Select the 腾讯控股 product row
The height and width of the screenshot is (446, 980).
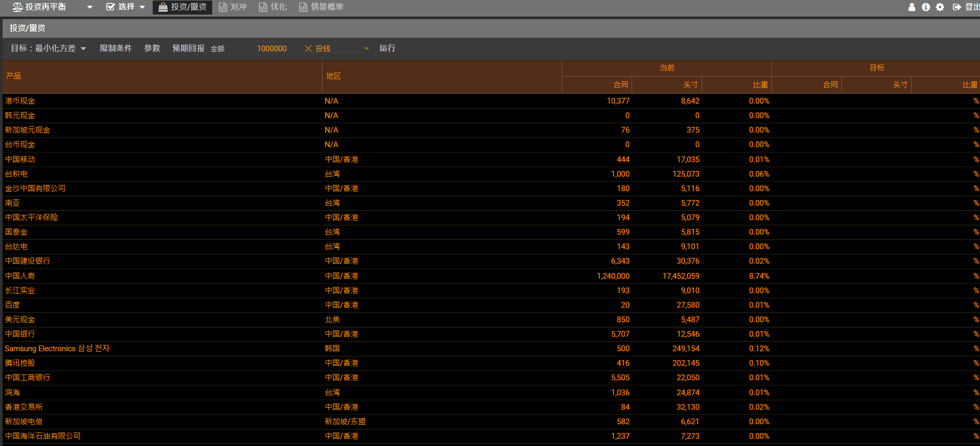point(491,363)
